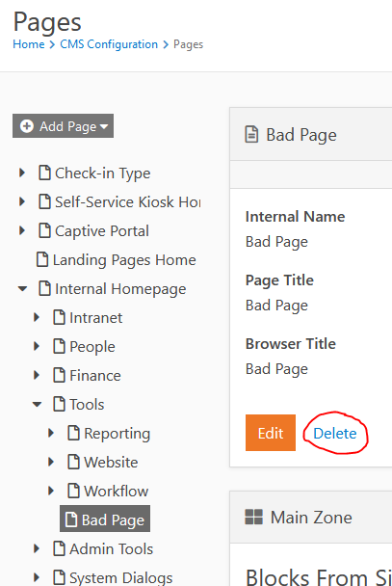Click the Intranet page icon

(59, 317)
